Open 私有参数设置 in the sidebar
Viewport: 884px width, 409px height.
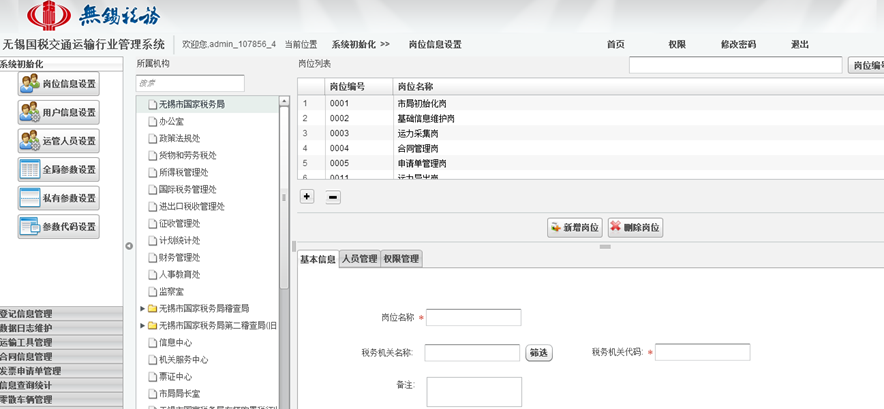(x=58, y=198)
